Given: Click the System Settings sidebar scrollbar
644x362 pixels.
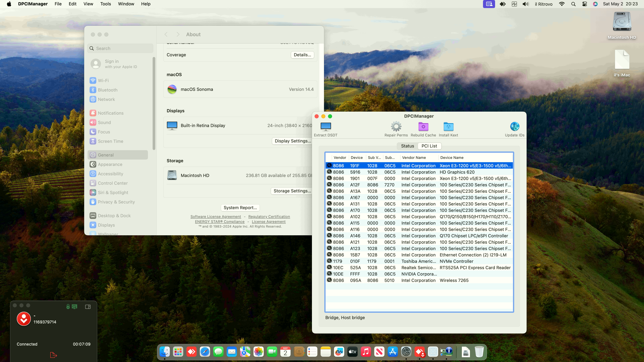Looking at the screenshot, I should [154, 104].
